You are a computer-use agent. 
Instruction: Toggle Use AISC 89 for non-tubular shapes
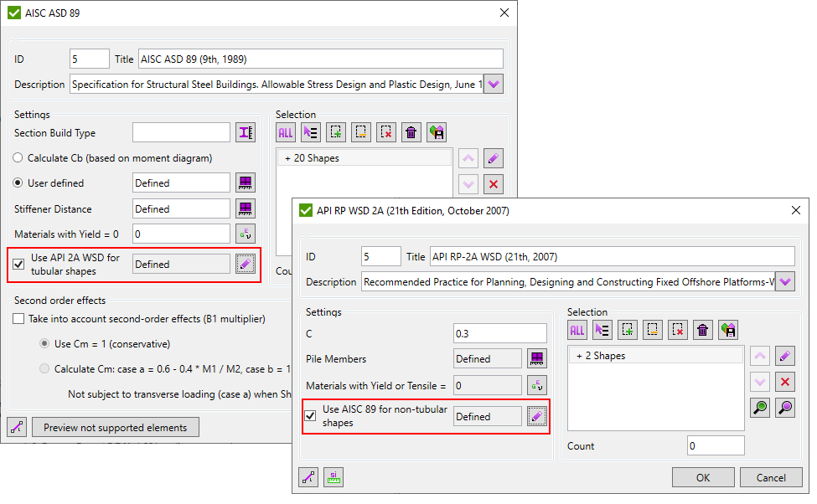311,415
